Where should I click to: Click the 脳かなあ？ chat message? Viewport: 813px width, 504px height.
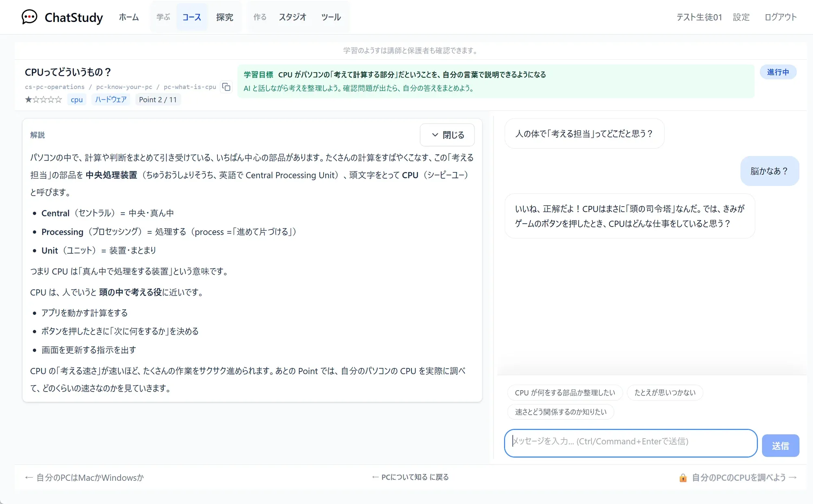tap(770, 171)
